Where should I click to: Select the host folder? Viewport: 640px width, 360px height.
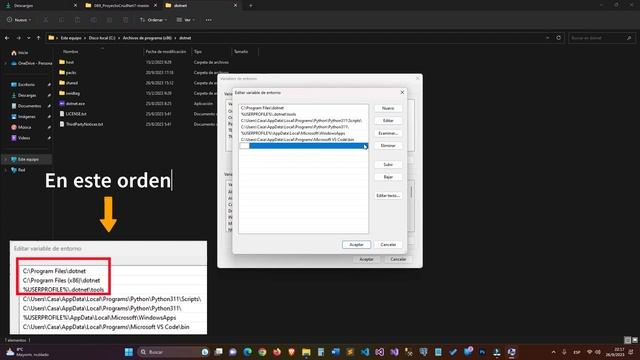pos(70,62)
